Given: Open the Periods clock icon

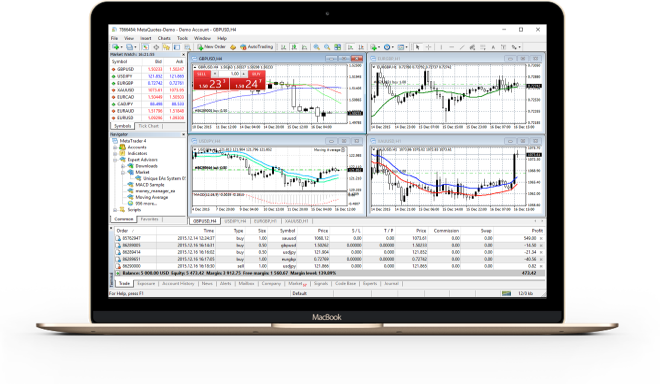Looking at the screenshot, I should (387, 47).
